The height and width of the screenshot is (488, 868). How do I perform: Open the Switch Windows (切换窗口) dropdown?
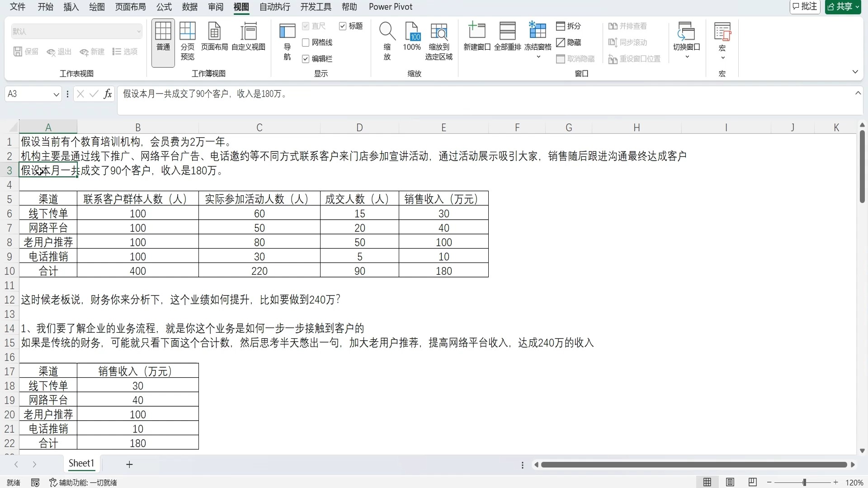[x=686, y=41]
